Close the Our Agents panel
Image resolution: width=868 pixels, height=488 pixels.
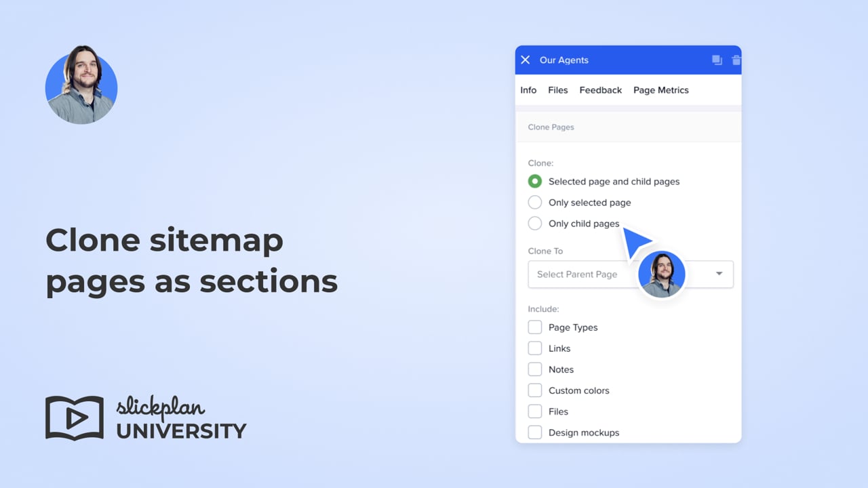click(525, 60)
